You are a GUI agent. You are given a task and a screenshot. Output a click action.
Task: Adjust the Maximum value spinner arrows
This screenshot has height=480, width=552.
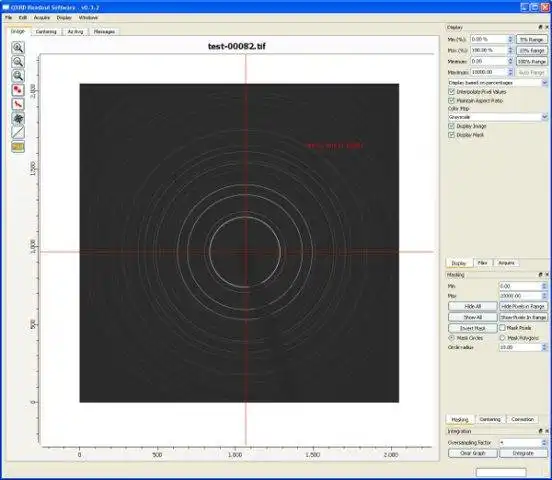[510, 72]
